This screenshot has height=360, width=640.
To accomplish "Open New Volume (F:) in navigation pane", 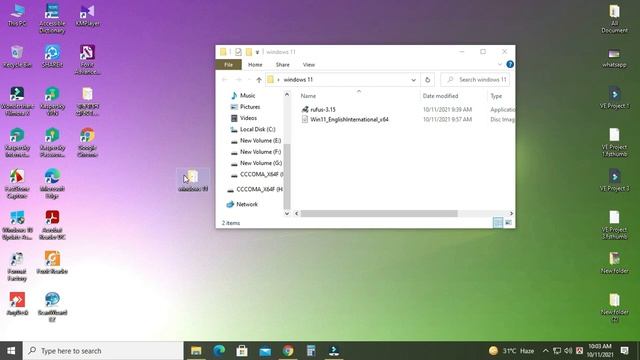I will [x=260, y=152].
